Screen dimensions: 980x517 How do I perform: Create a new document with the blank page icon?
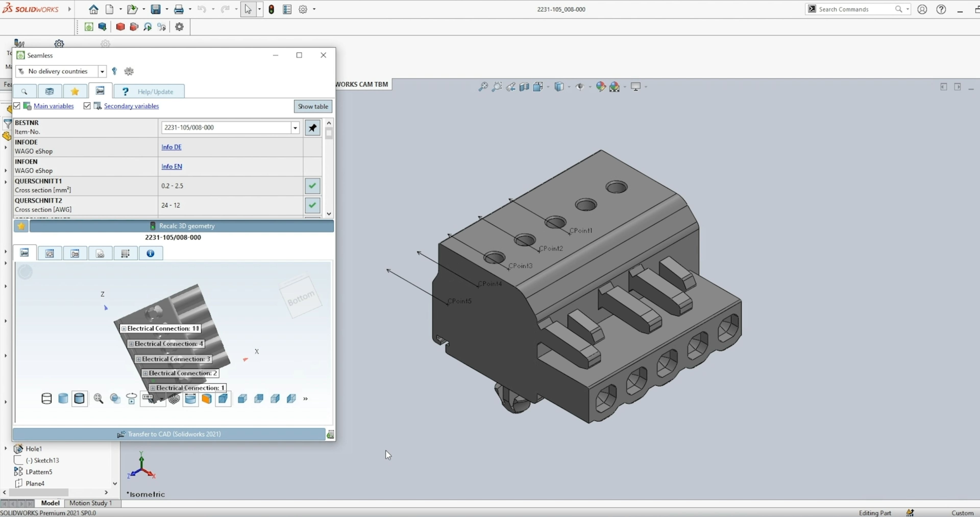click(109, 9)
